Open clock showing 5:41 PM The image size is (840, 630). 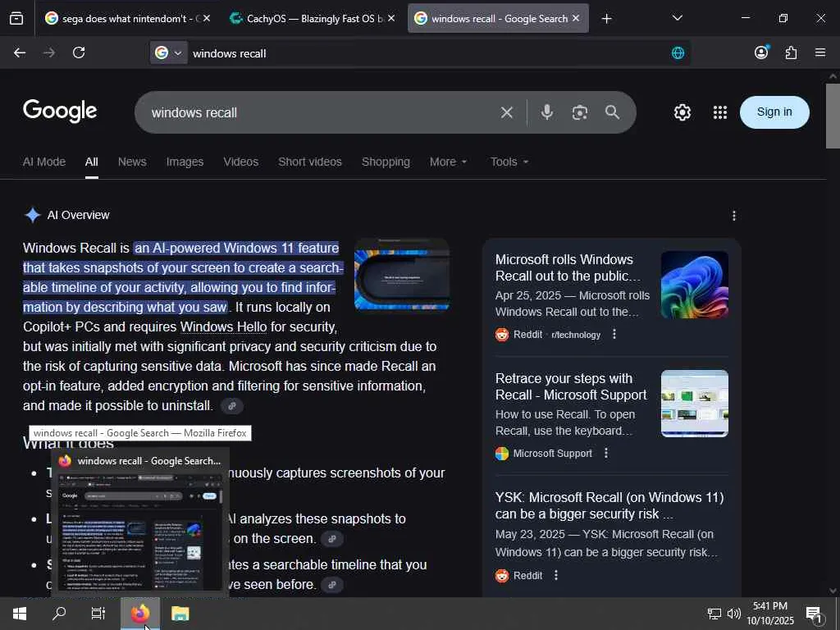(x=770, y=614)
